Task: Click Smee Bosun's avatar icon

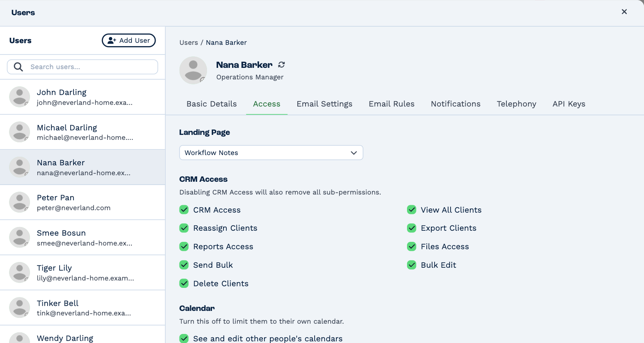Action: (x=20, y=237)
